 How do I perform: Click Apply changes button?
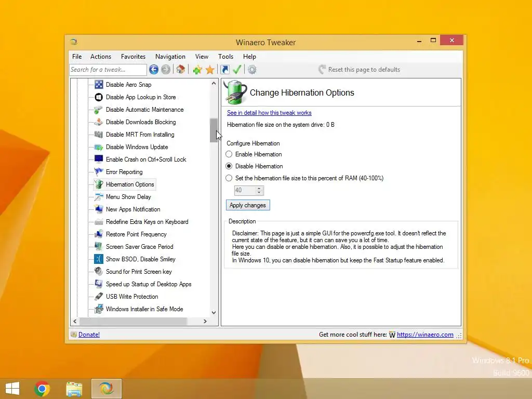[248, 205]
